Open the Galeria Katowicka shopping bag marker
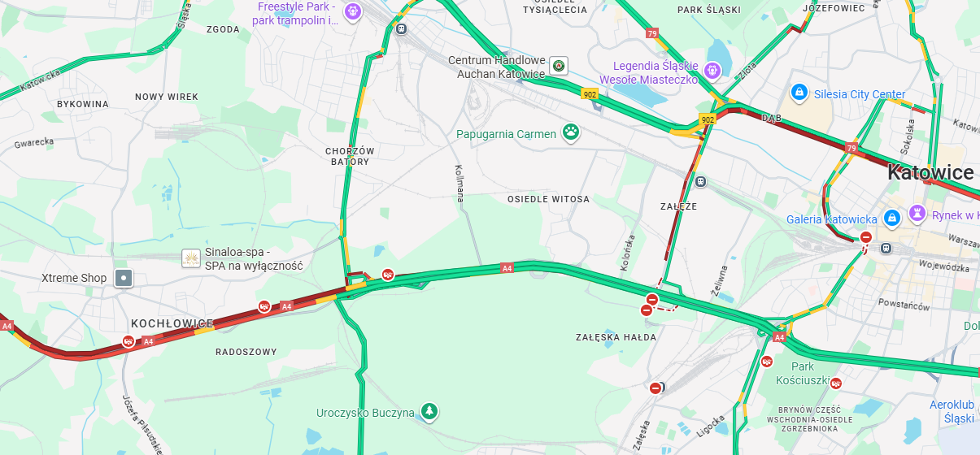Screen dimensions: 980x455 tap(892, 218)
